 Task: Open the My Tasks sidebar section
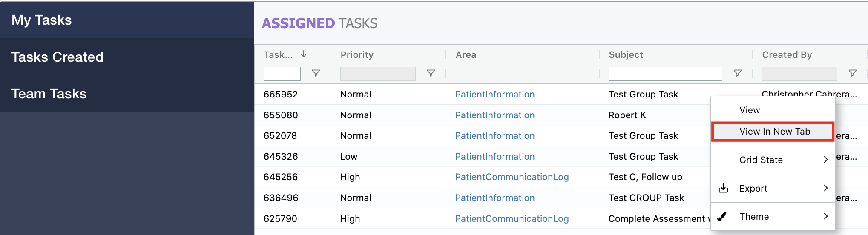coord(42,20)
